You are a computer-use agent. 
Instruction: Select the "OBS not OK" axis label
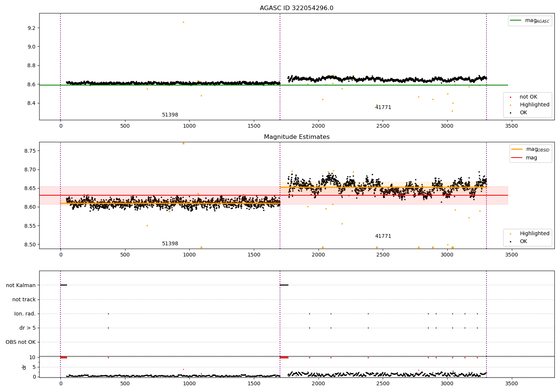tap(21, 342)
